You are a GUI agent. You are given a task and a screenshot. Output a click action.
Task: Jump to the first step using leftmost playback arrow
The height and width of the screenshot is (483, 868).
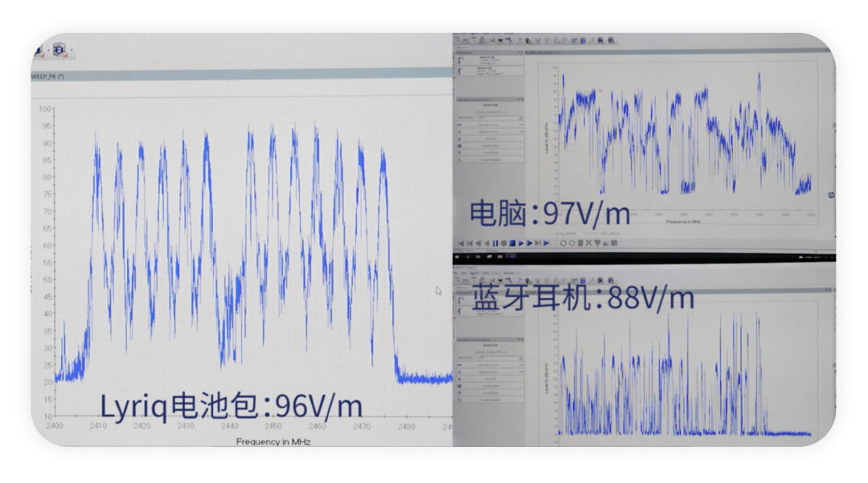coord(461,244)
